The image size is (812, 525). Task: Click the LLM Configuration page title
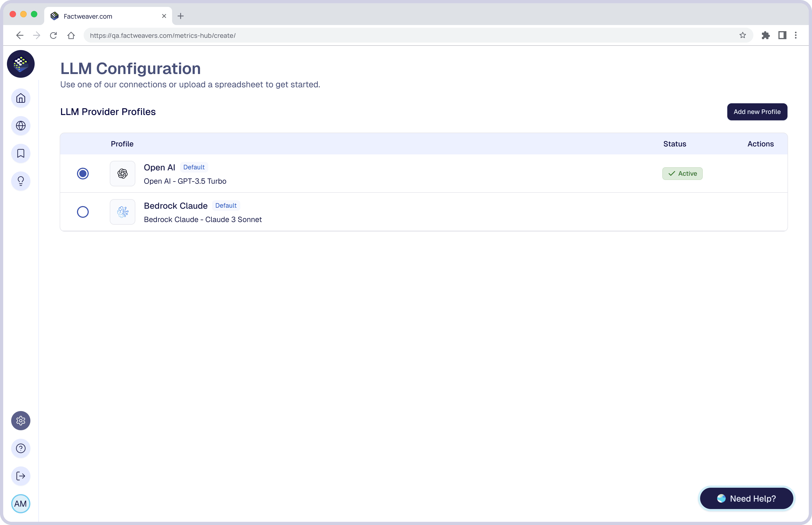click(x=131, y=68)
